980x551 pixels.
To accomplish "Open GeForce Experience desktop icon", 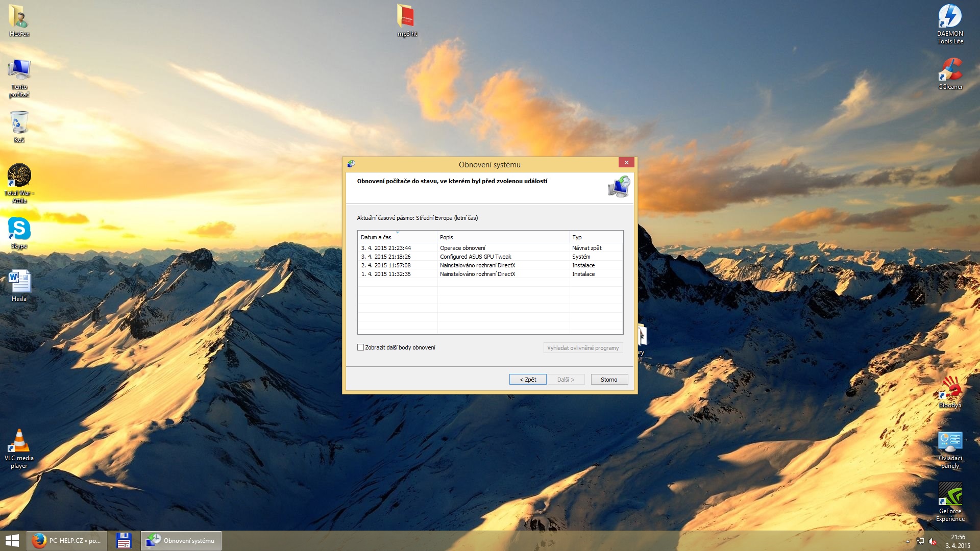I will (x=949, y=495).
